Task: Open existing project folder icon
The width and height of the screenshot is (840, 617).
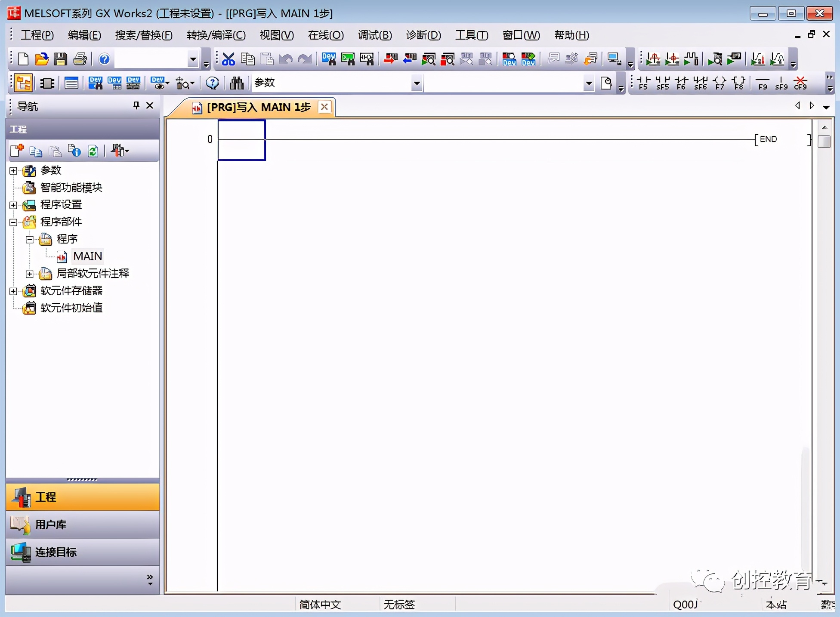Action: tap(42, 59)
